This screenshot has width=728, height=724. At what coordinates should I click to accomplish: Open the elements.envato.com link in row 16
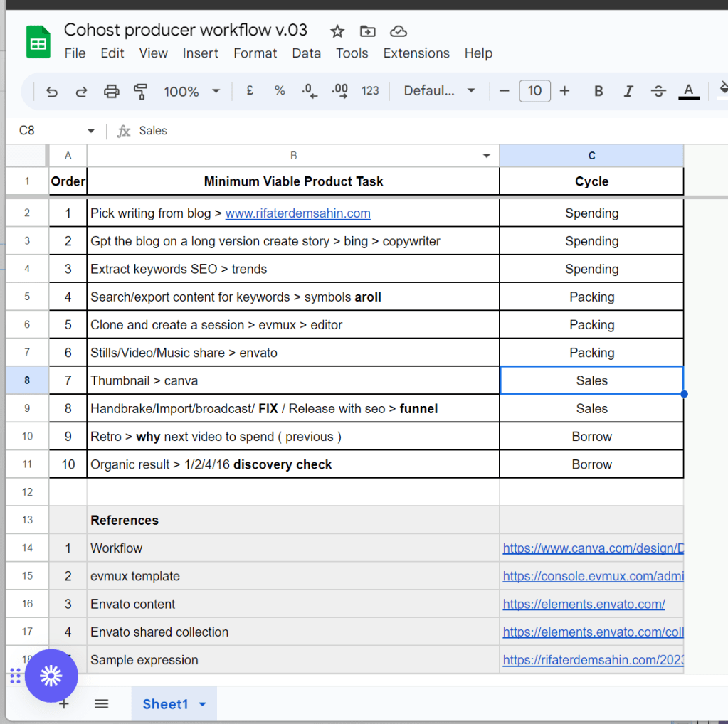coord(584,605)
